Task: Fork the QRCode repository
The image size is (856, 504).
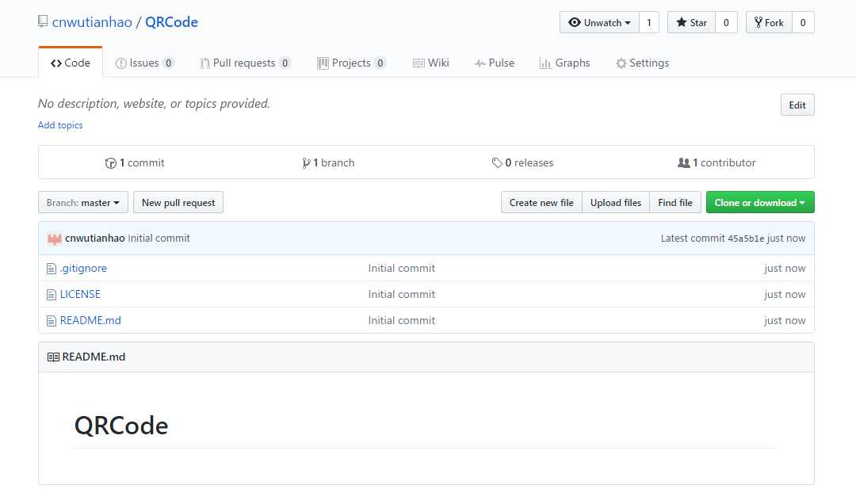Action: tap(769, 22)
